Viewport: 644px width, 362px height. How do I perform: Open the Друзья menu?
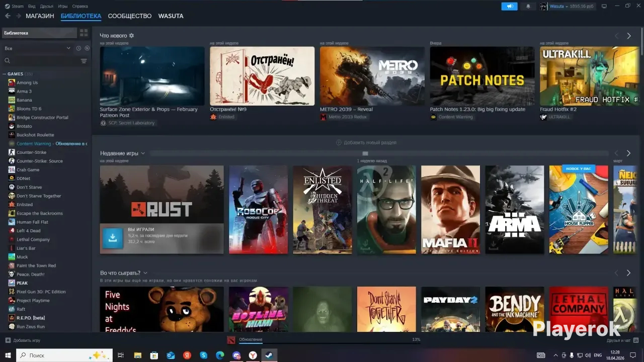[47, 7]
